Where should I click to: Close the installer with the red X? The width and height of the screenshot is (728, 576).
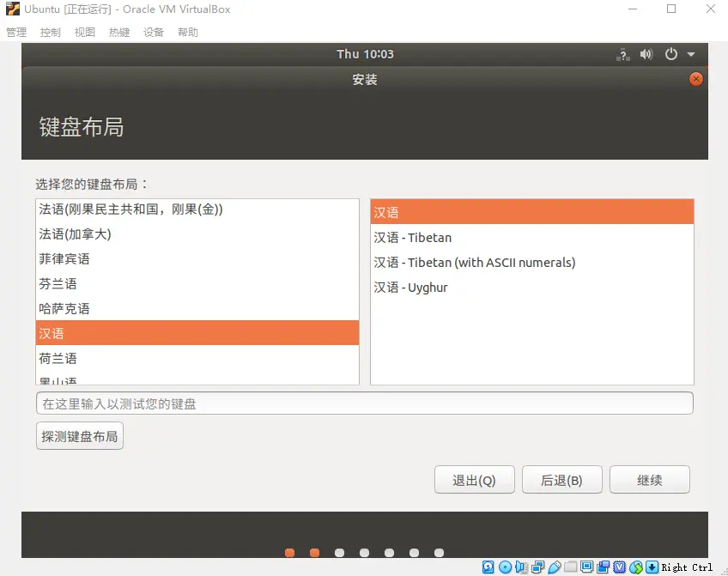695,79
